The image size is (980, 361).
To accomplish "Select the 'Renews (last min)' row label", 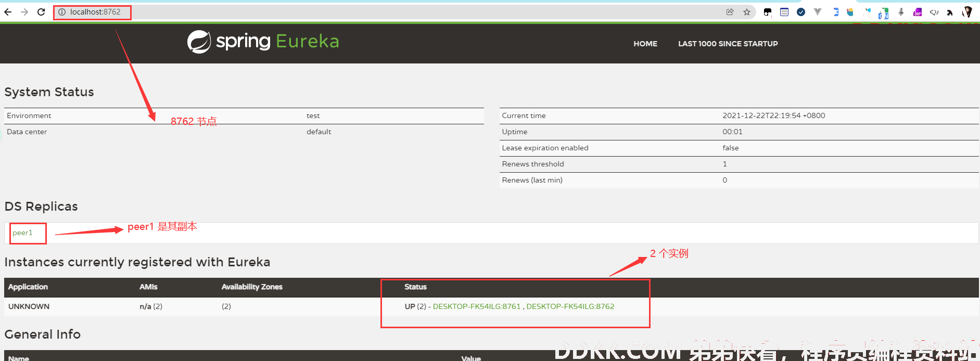I will click(532, 180).
